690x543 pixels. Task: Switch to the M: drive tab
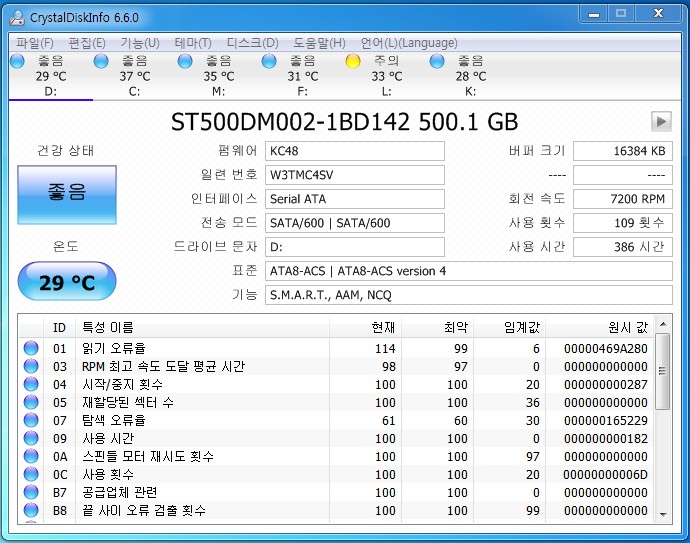click(219, 91)
